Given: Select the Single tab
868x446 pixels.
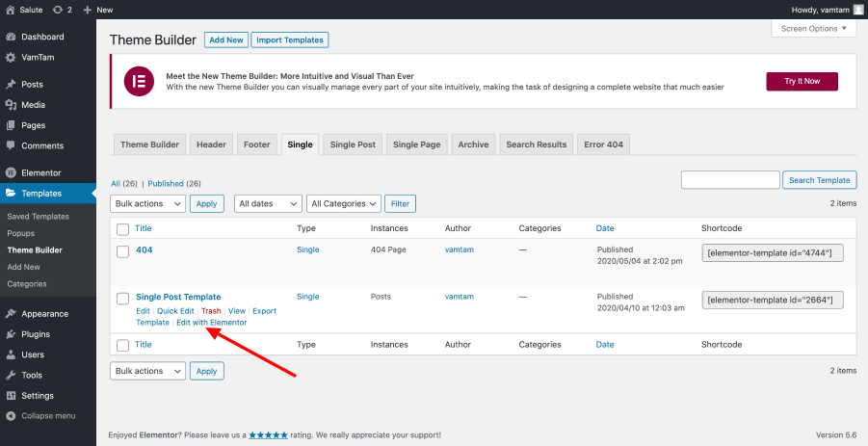Looking at the screenshot, I should click(300, 144).
